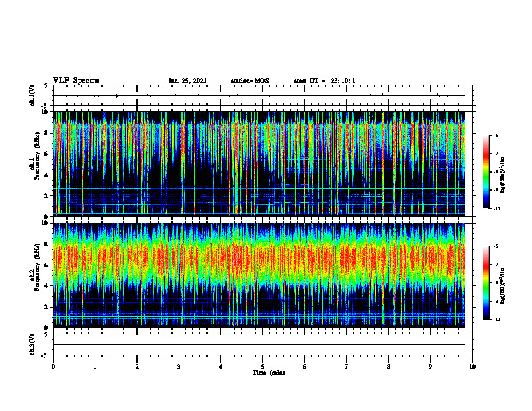532x411 pixels.
Task: Click the ch.1 color bar '-6' label
Action: [x=496, y=136]
